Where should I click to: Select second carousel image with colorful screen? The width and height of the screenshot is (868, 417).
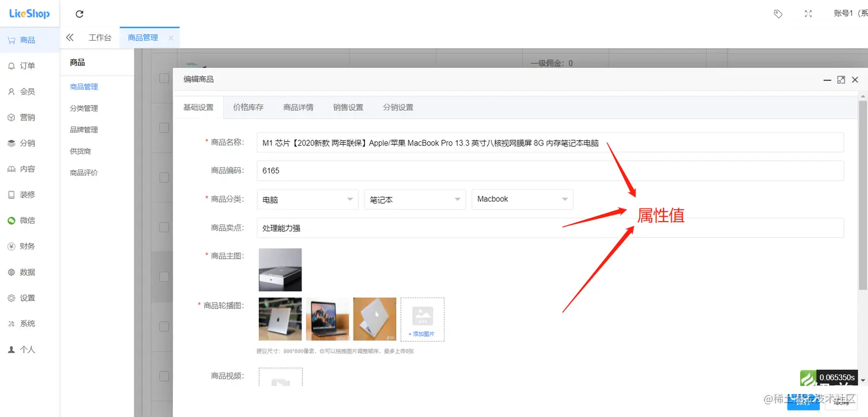tap(327, 319)
